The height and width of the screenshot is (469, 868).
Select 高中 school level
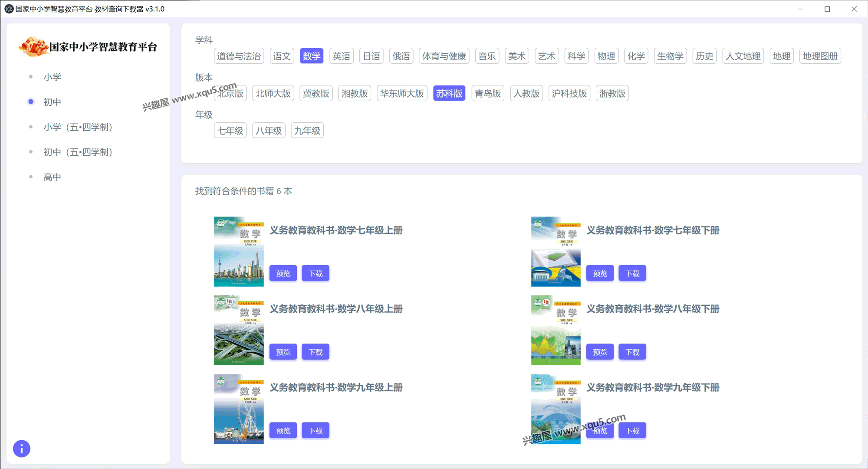(52, 177)
